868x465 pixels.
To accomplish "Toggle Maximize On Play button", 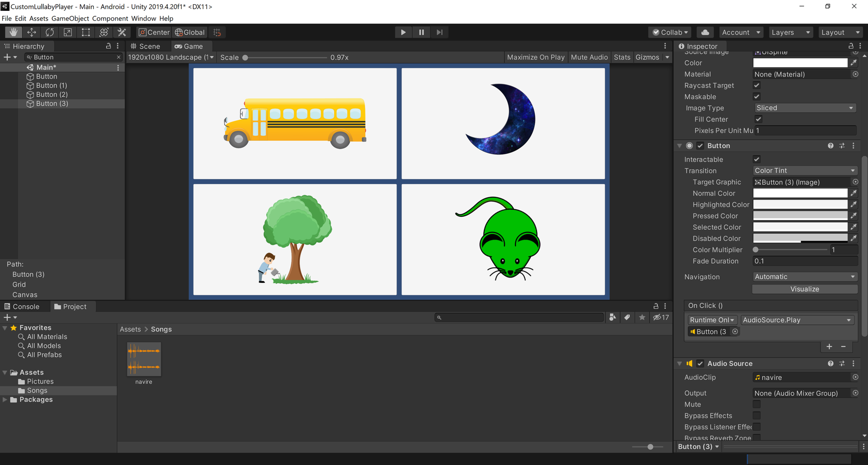I will [x=536, y=57].
